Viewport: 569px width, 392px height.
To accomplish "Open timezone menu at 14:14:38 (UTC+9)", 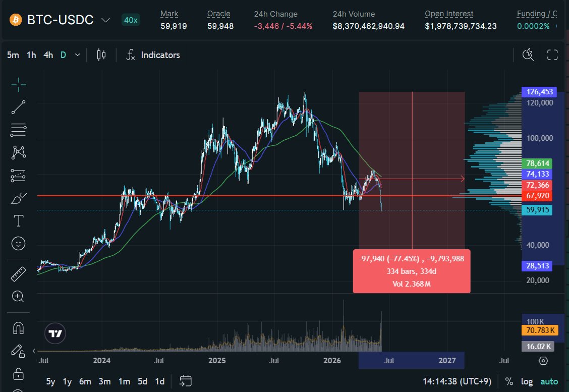I will pyautogui.click(x=457, y=381).
